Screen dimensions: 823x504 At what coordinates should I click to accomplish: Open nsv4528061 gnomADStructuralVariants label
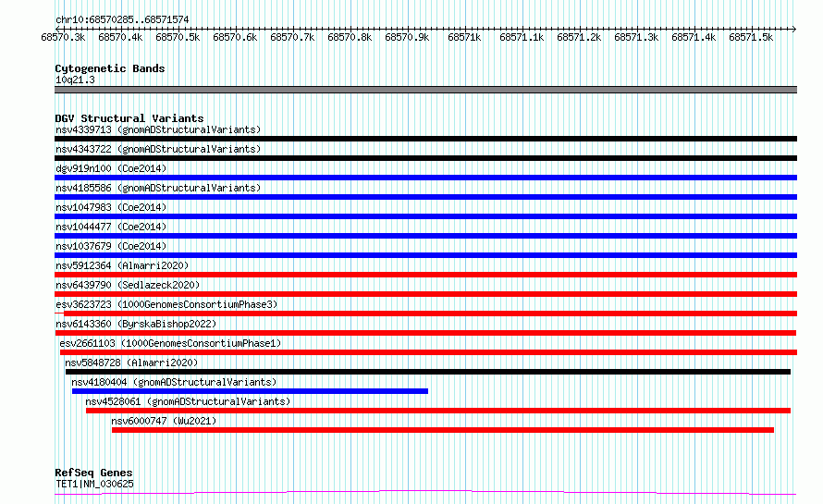pyautogui.click(x=188, y=401)
